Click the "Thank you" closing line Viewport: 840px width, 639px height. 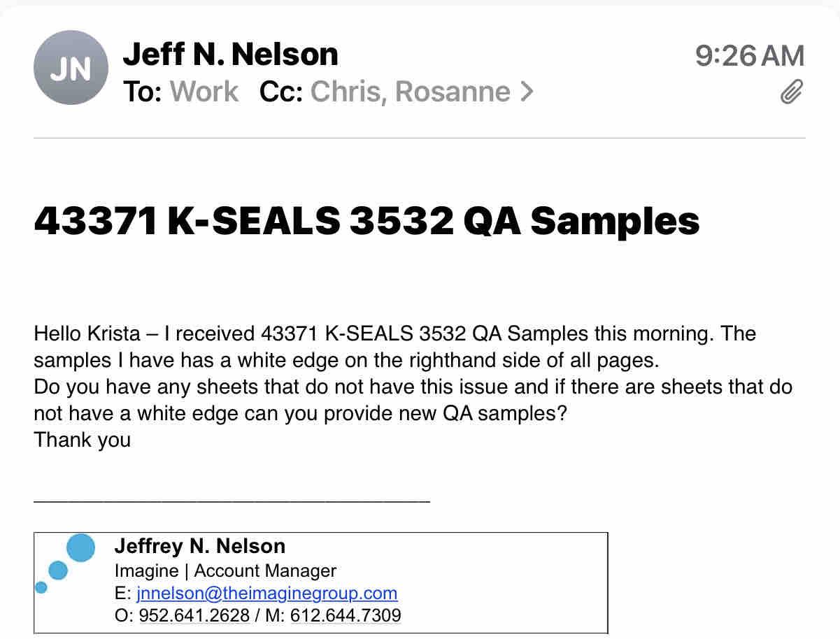tap(82, 440)
